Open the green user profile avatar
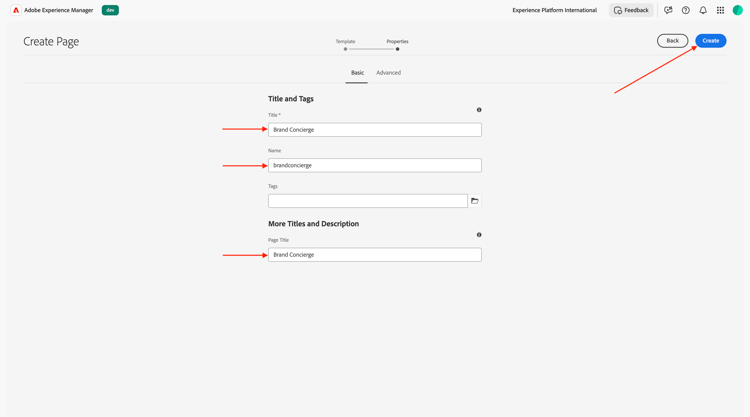This screenshot has height=417, width=750. (738, 10)
